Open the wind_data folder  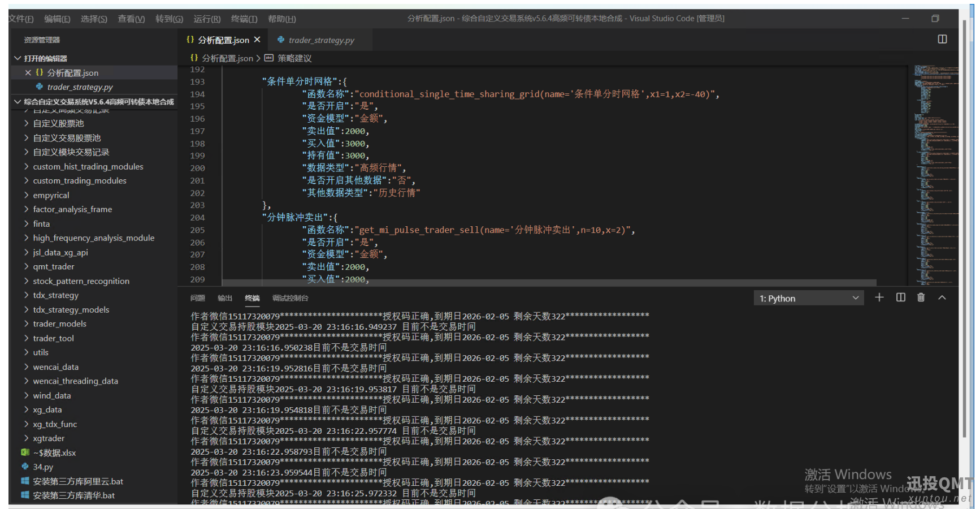52,395
